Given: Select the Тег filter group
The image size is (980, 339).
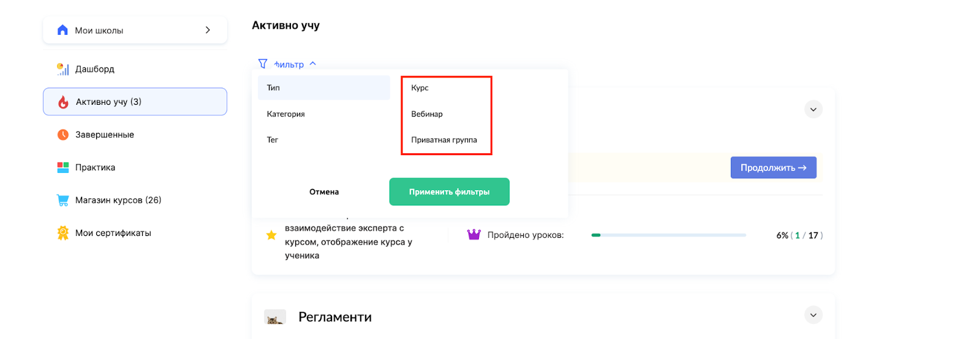Looking at the screenshot, I should tap(273, 140).
